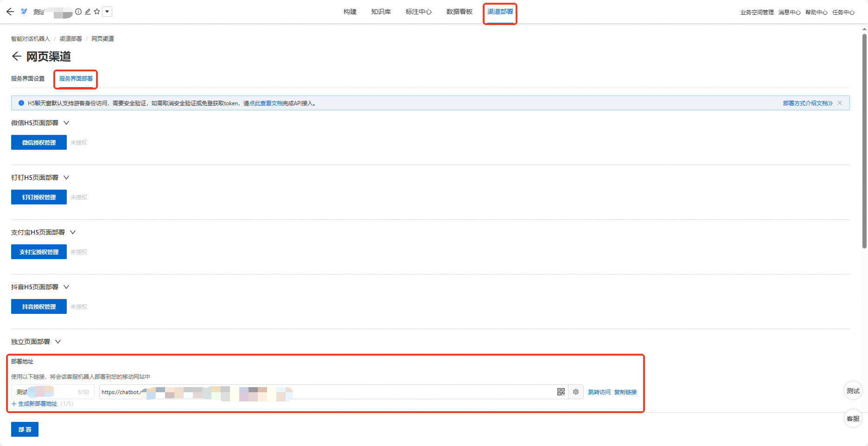
Task: Show the deployment address QR code
Action: tap(561, 392)
